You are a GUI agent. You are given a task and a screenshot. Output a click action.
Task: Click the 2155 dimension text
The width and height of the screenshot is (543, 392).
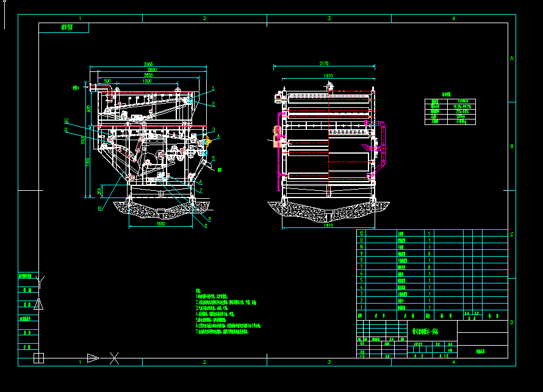148,75
